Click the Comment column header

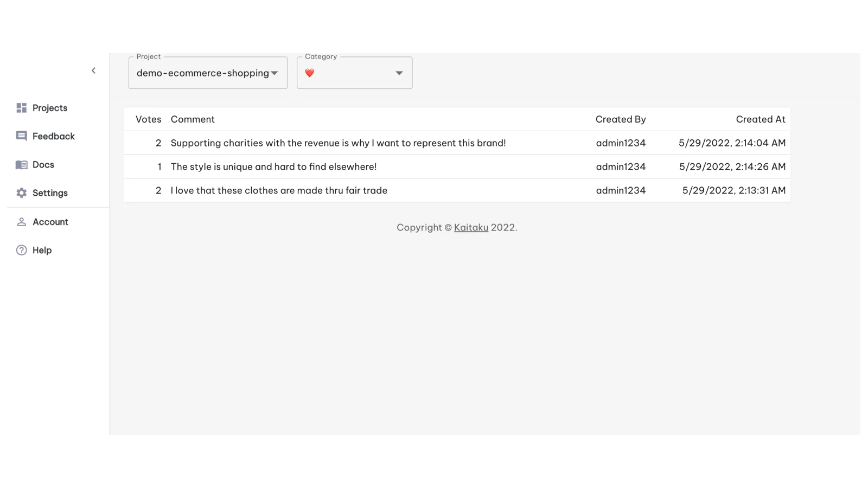click(193, 119)
